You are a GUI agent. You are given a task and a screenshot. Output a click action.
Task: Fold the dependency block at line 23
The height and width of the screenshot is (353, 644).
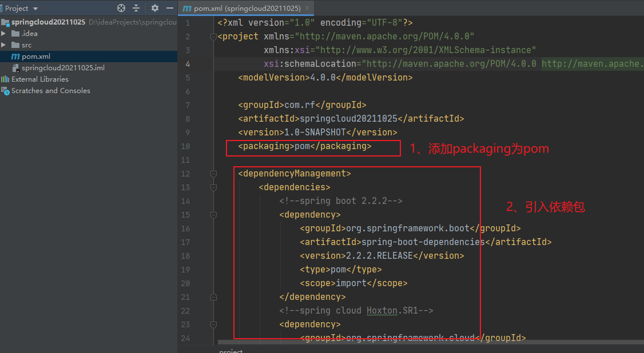pos(213,324)
